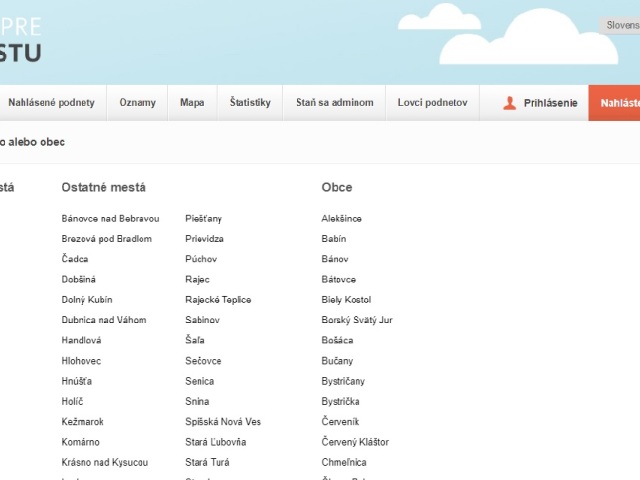The image size is (640, 480).
Task: Select Komárno from the list
Action: tap(80, 442)
